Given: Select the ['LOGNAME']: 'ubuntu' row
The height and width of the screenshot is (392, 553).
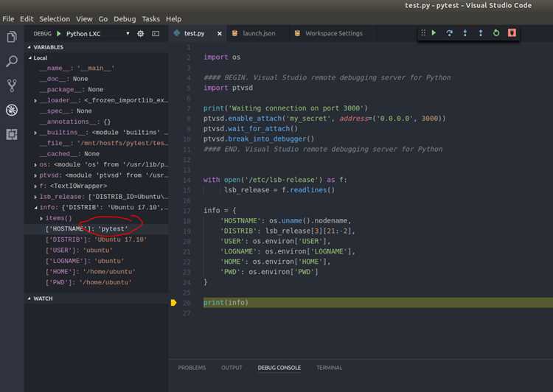Looking at the screenshot, I should tap(96, 262).
